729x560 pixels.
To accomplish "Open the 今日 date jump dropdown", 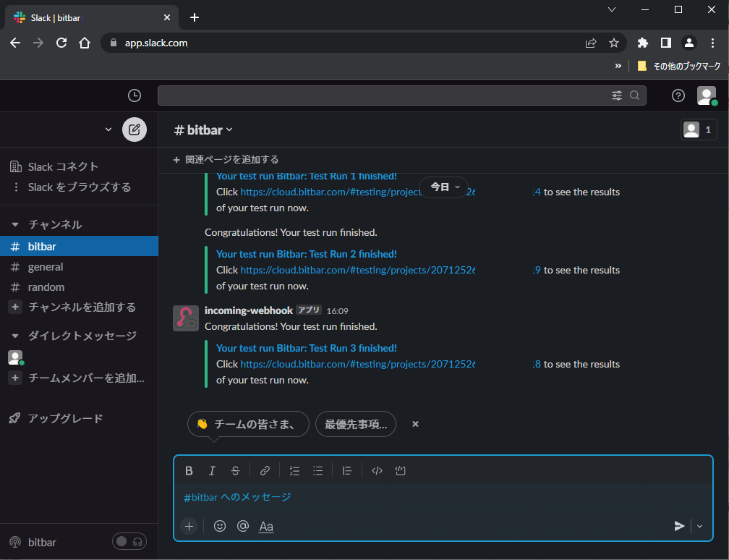I will coord(444,187).
